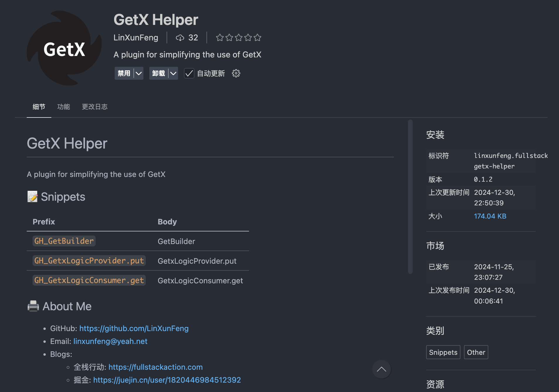Image resolution: width=559 pixels, height=392 pixels.
Task: Click the first rating star
Action: coord(220,38)
